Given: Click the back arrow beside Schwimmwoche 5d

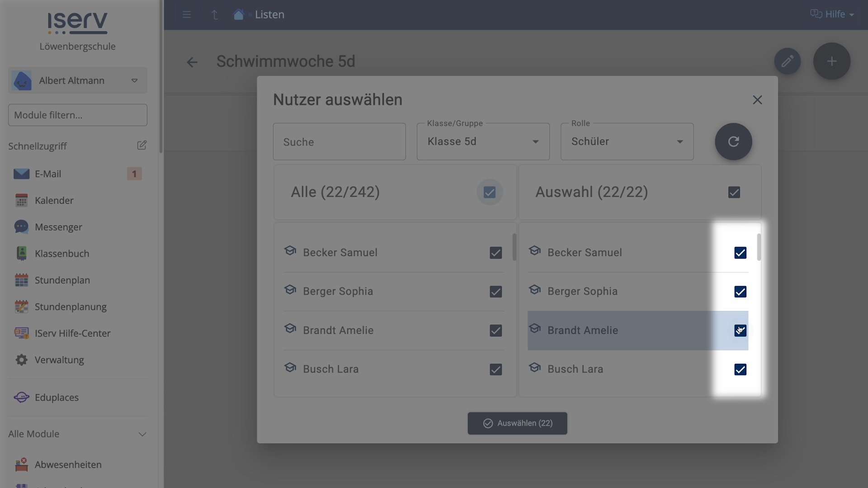Looking at the screenshot, I should (192, 62).
